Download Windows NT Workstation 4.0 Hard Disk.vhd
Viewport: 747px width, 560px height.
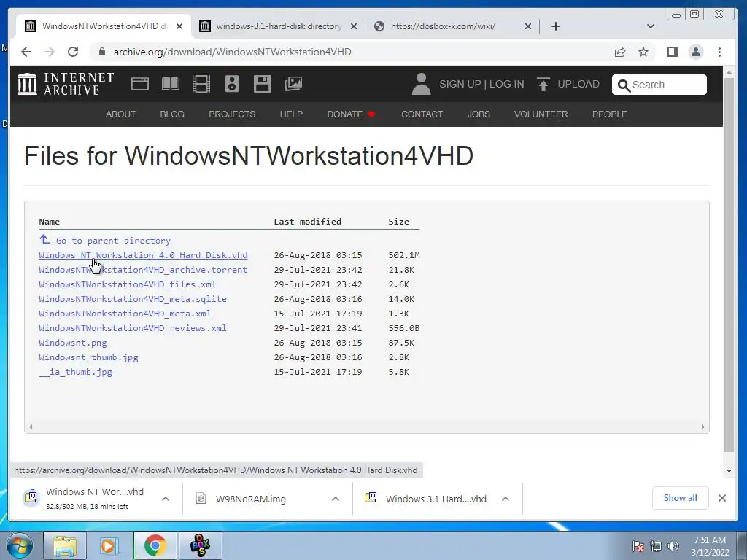pos(143,255)
